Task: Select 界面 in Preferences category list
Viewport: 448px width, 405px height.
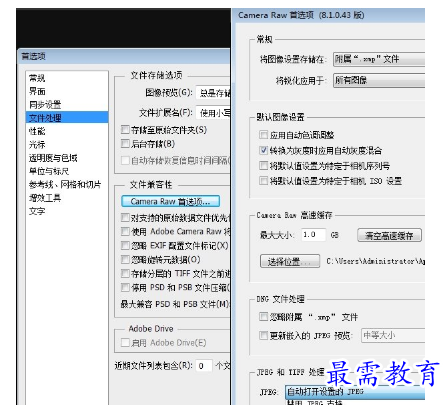Action: pos(37,91)
